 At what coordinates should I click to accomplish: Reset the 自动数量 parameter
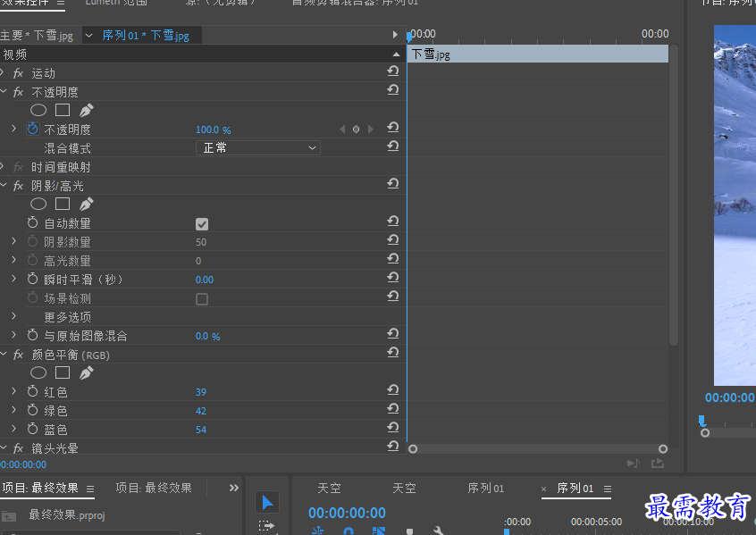point(393,222)
